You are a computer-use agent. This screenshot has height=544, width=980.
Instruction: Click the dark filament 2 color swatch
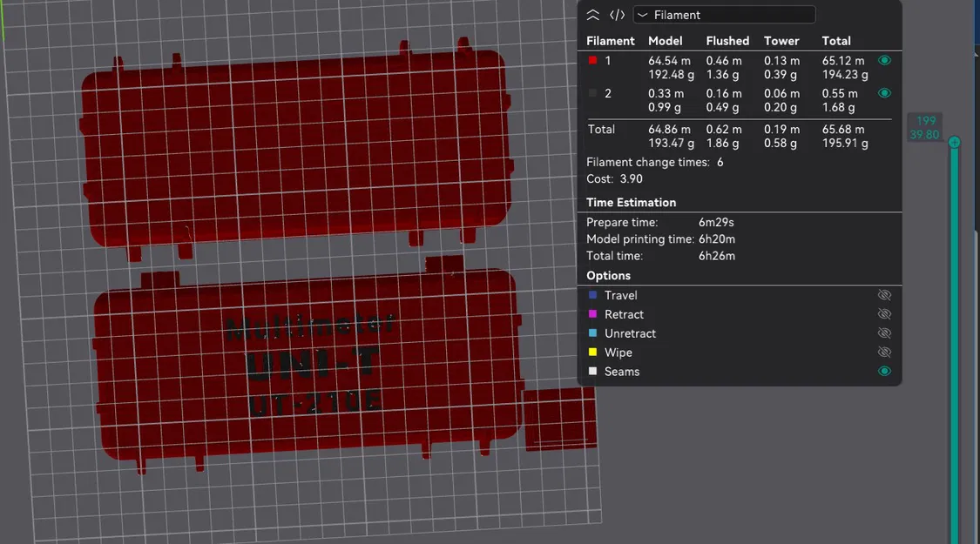click(x=592, y=93)
